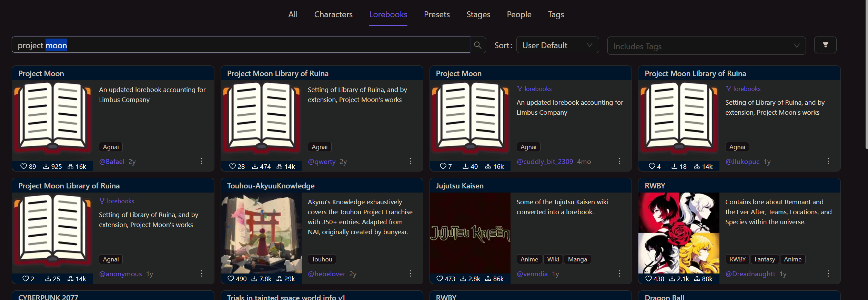Open three-dot menu on anonymous card
The image size is (868, 300).
tap(202, 273)
